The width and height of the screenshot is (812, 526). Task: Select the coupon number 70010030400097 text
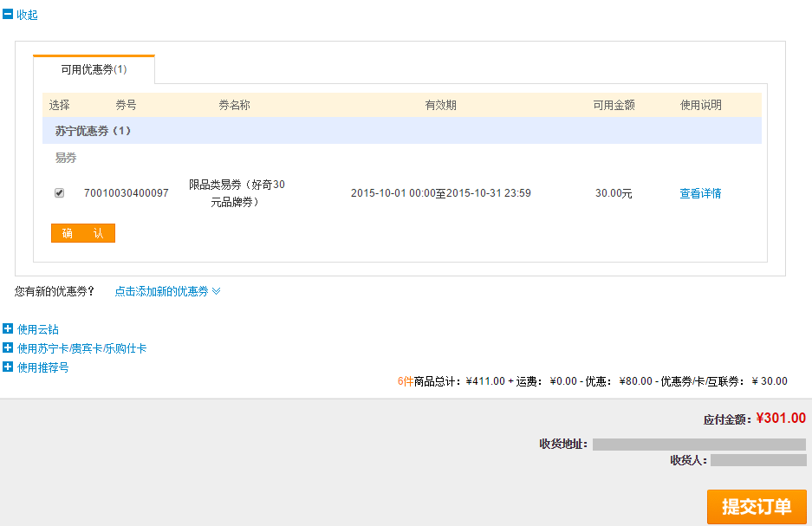[x=127, y=193]
